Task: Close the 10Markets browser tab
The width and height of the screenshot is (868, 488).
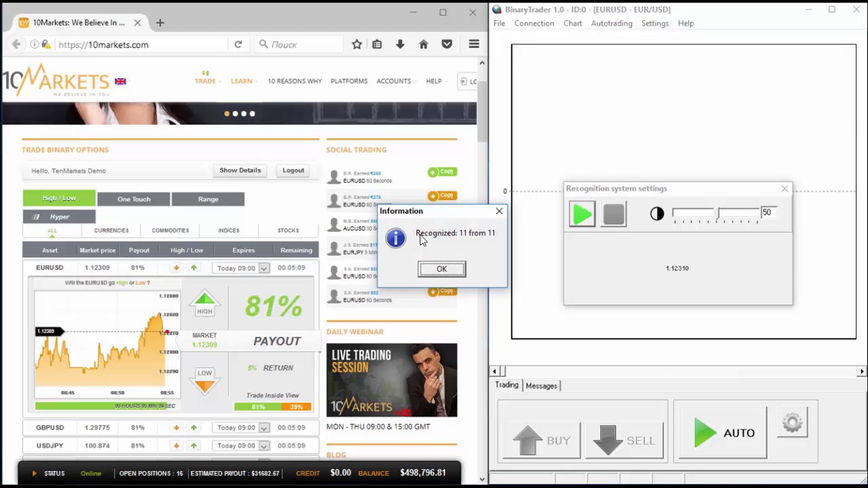Action: pyautogui.click(x=138, y=22)
